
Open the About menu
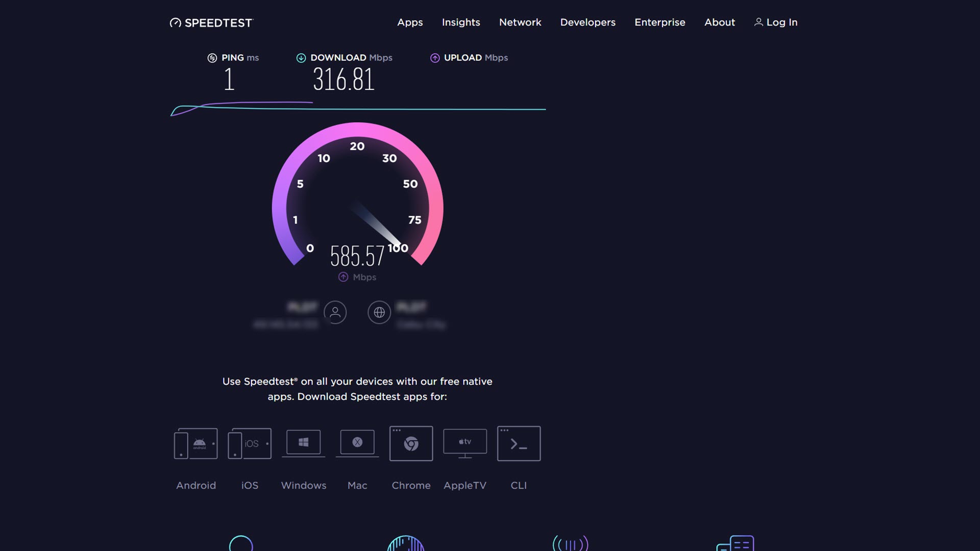tap(720, 22)
